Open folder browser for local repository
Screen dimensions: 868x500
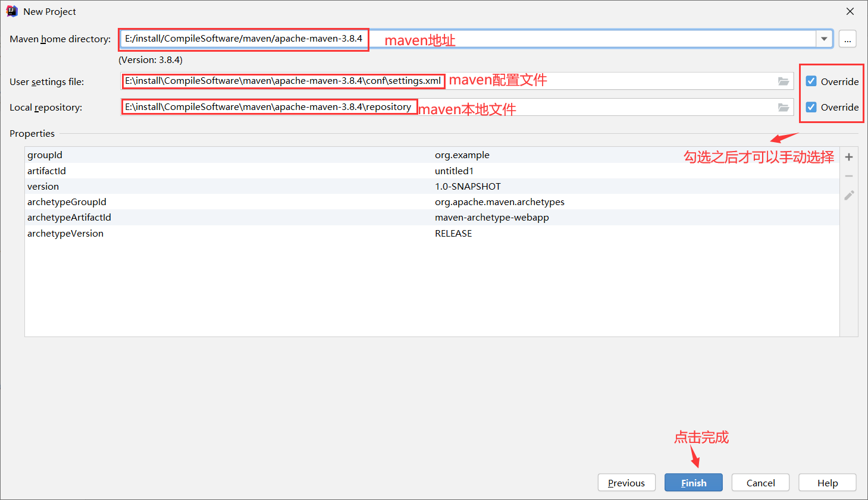click(784, 107)
